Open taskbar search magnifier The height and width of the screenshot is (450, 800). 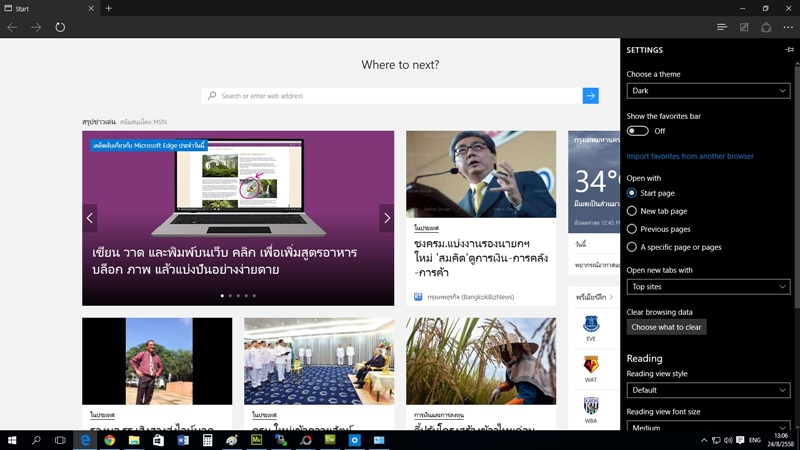[36, 440]
